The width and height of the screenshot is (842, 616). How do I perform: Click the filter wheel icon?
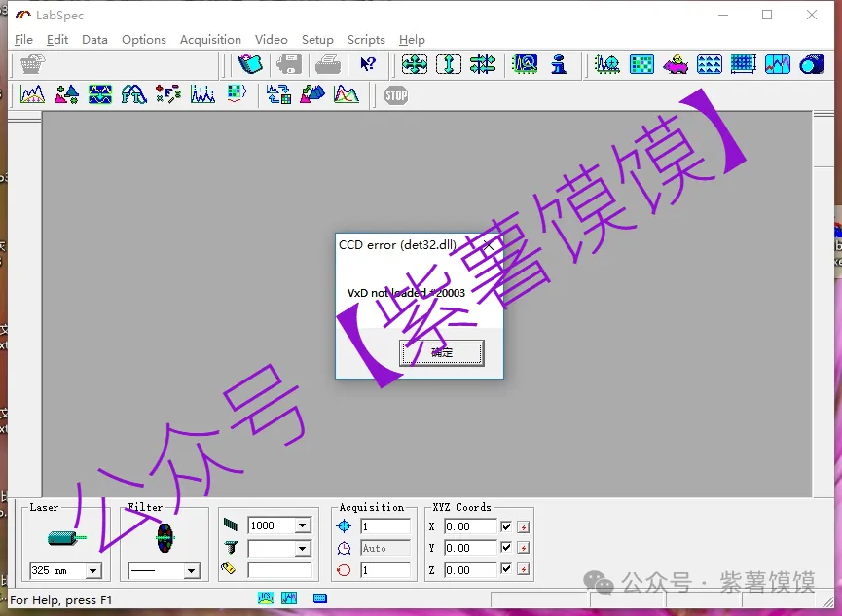(165, 537)
